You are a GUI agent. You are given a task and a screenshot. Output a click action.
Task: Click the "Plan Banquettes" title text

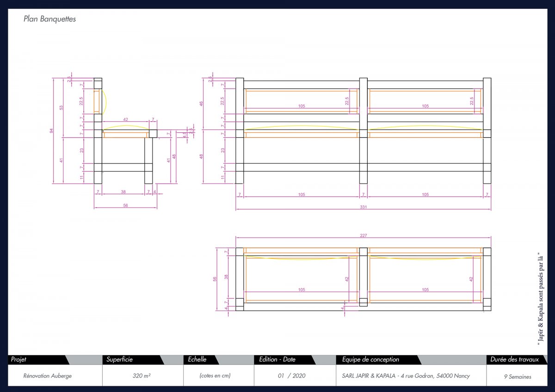(x=49, y=19)
